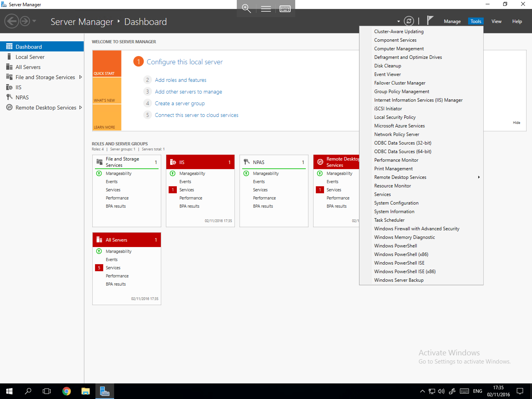Expand File and Storage Services in the sidebar
532x399 pixels.
point(80,77)
